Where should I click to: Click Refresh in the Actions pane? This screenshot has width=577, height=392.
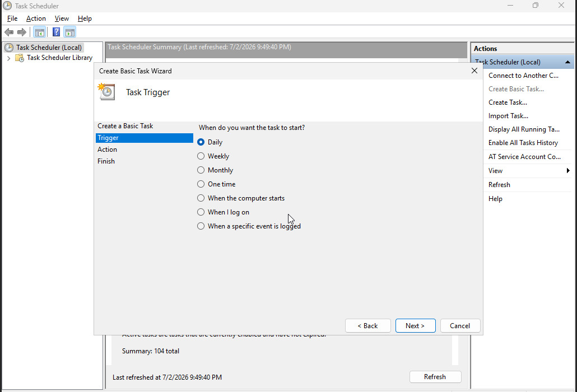(x=499, y=185)
